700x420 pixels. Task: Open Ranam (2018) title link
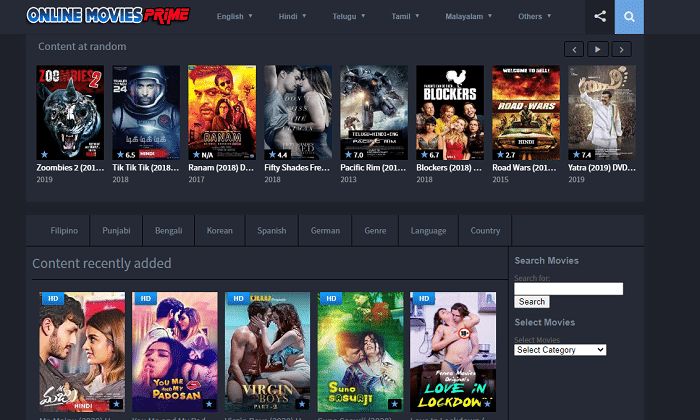221,168
